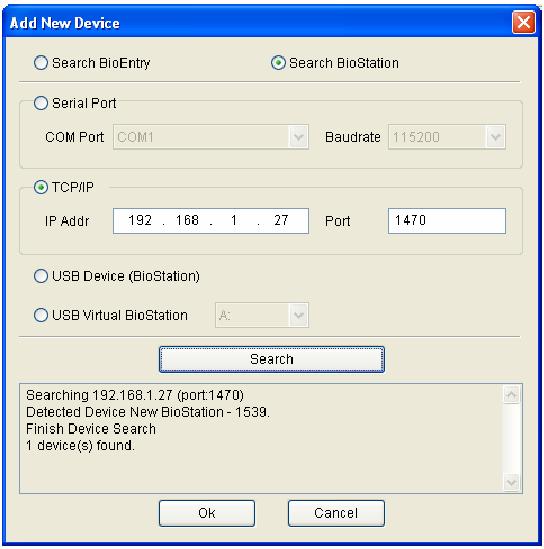The image size is (544, 549).
Task: Click the third IP octet 1
Action: pyautogui.click(x=234, y=220)
